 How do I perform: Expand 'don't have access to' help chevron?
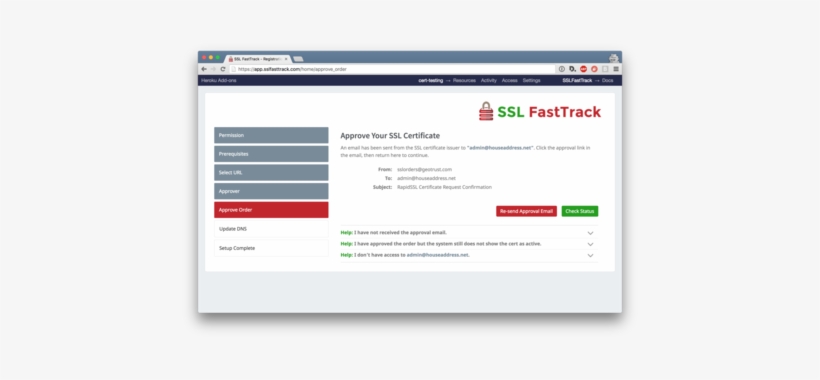pyautogui.click(x=590, y=255)
